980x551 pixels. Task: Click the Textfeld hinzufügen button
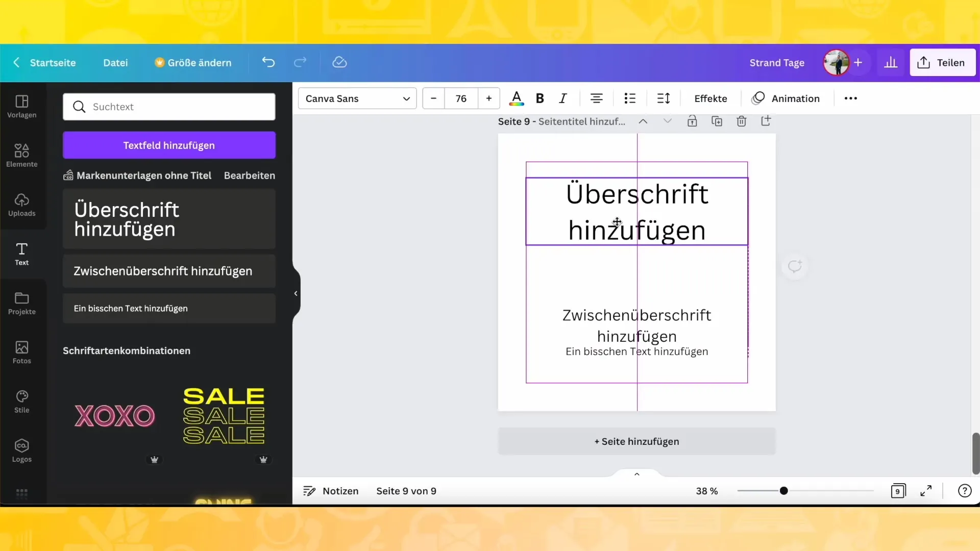click(x=169, y=145)
